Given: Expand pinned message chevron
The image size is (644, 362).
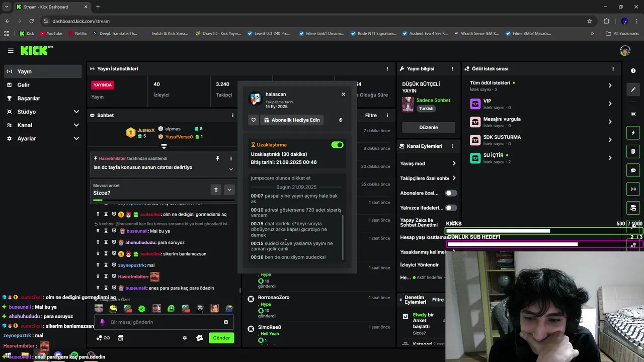Looking at the screenshot, I should (x=231, y=169).
